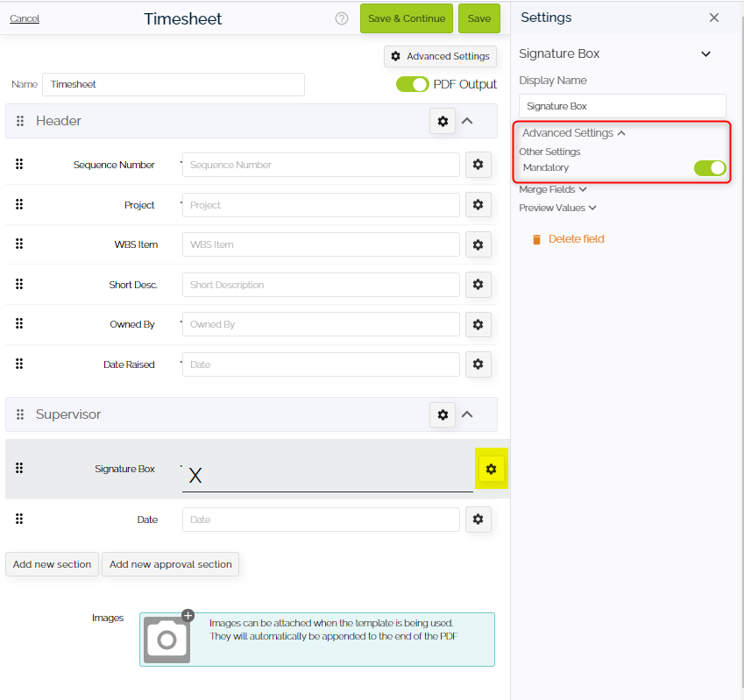Click Sequence Number row drag handle
The image size is (744, 700).
(19, 164)
